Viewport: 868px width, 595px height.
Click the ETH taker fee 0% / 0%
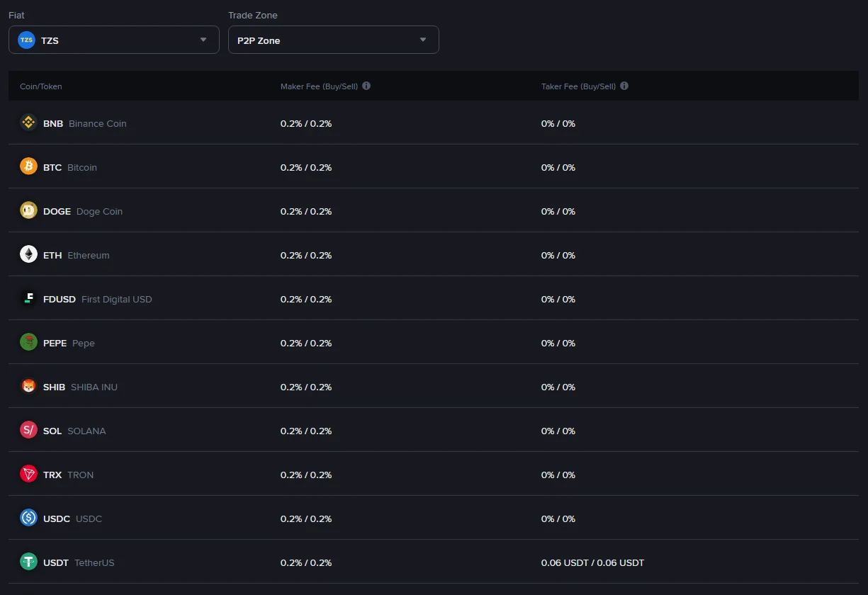pyautogui.click(x=558, y=255)
